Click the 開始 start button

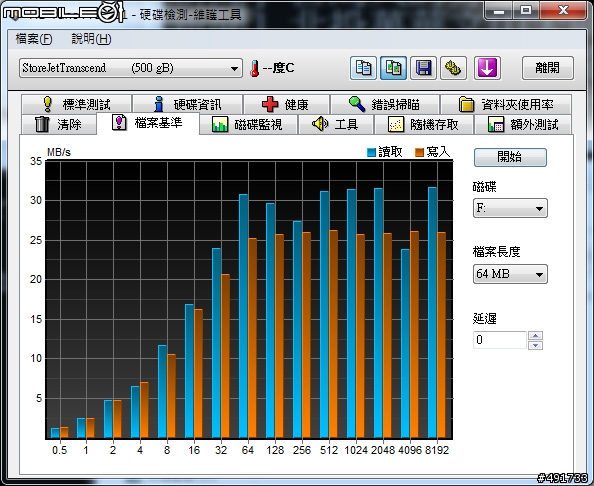click(x=510, y=157)
